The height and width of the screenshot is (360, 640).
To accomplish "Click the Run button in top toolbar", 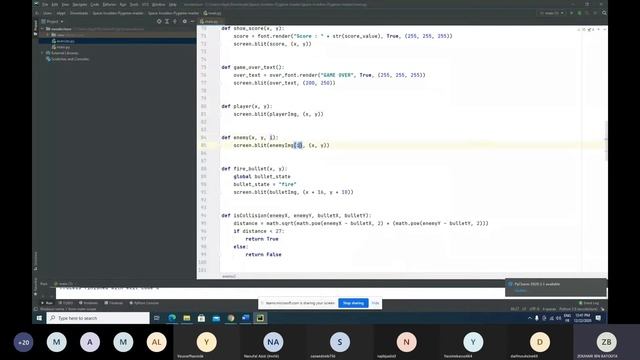I will (571, 13).
